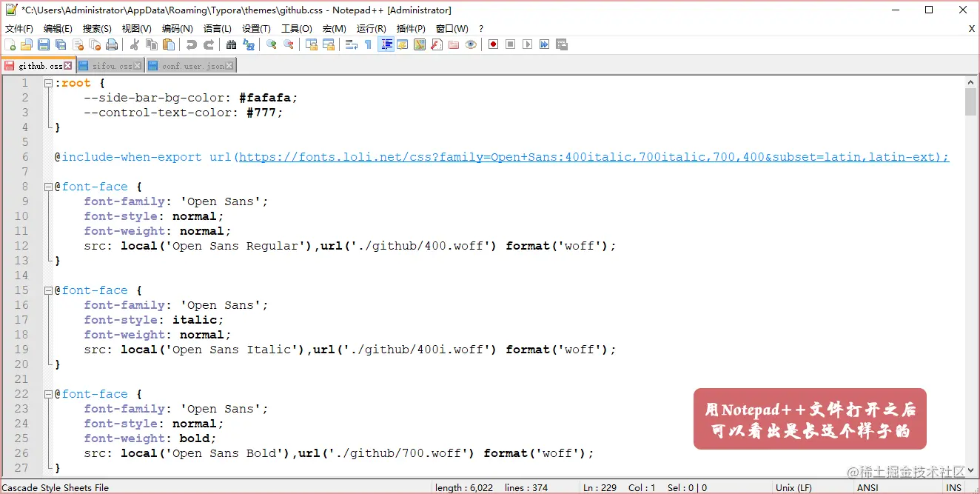This screenshot has height=494, width=980.
Task: Collapse the @font-face block at line 8
Action: click(47, 186)
